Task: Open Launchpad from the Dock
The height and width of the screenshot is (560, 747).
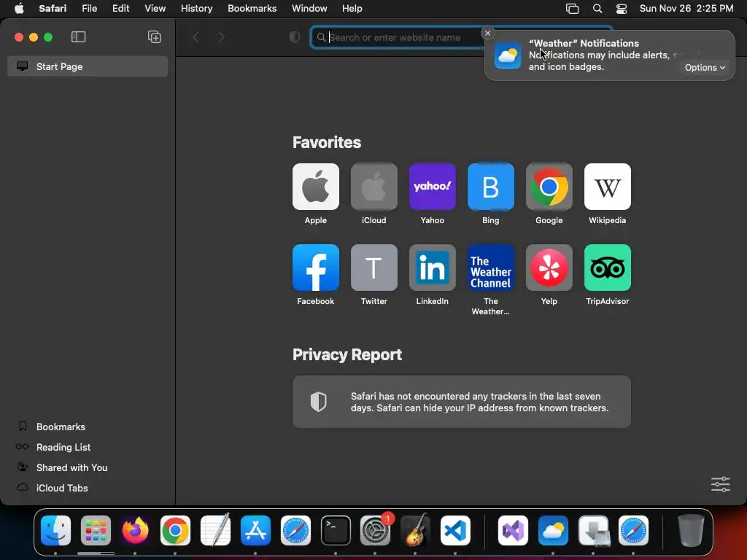Action: pos(96,531)
